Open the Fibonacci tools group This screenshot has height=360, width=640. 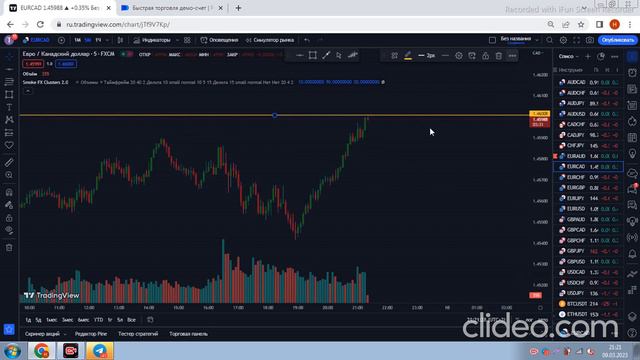pyautogui.click(x=9, y=82)
